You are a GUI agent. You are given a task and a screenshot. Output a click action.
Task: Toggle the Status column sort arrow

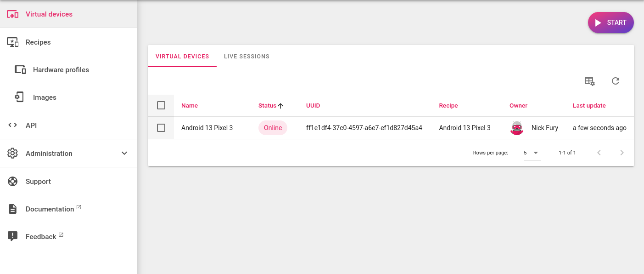coord(281,105)
